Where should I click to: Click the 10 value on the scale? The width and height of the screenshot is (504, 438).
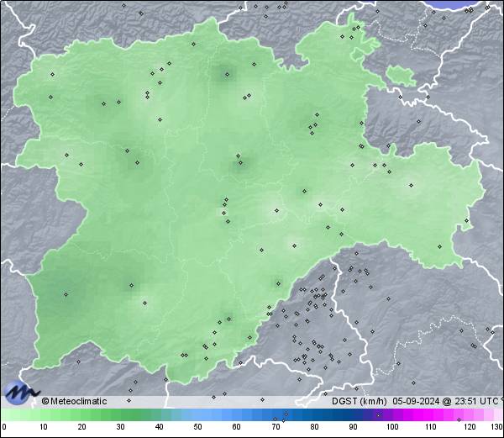point(44,427)
